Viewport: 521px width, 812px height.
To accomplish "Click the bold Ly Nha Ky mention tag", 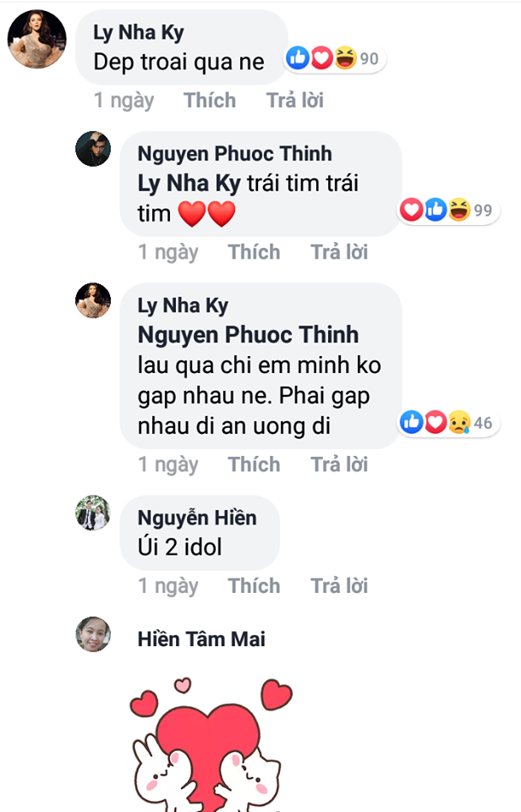I will [x=190, y=183].
